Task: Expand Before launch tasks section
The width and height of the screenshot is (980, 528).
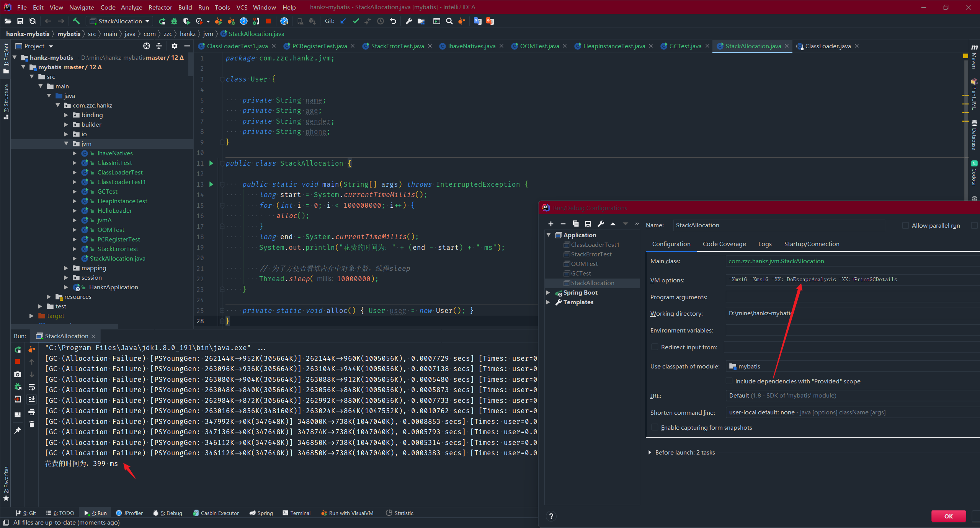Action: pyautogui.click(x=650, y=452)
